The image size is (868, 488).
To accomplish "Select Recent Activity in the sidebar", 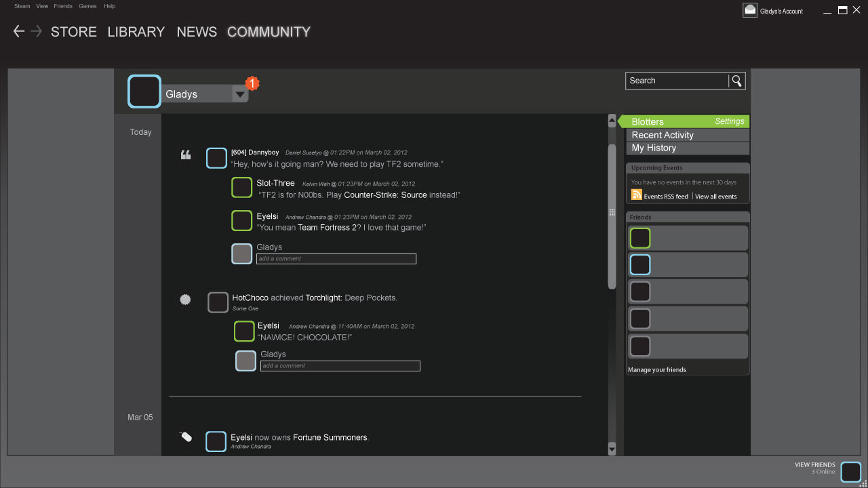I will click(x=663, y=135).
